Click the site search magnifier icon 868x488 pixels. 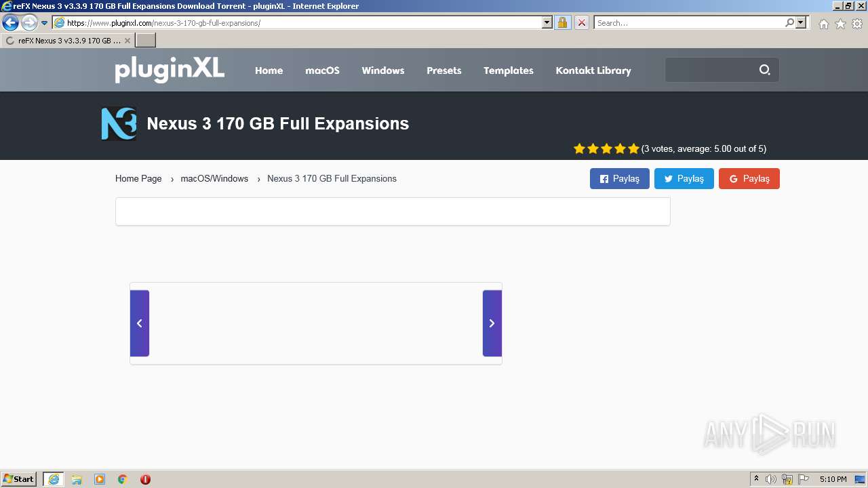pos(765,70)
